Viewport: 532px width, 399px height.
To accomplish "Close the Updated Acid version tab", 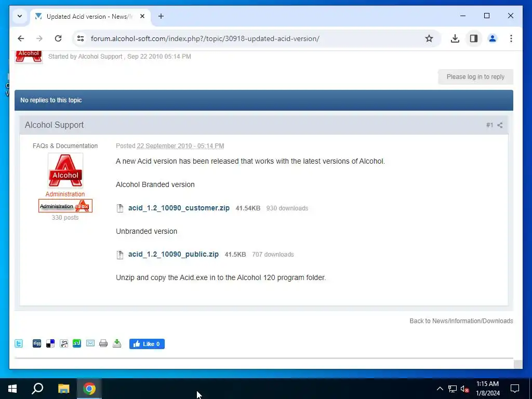I will click(x=142, y=16).
